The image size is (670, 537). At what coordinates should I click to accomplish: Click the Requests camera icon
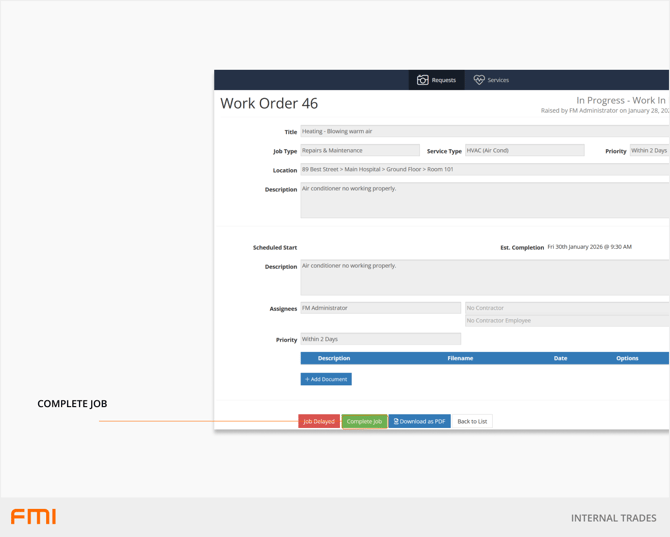[422, 80]
